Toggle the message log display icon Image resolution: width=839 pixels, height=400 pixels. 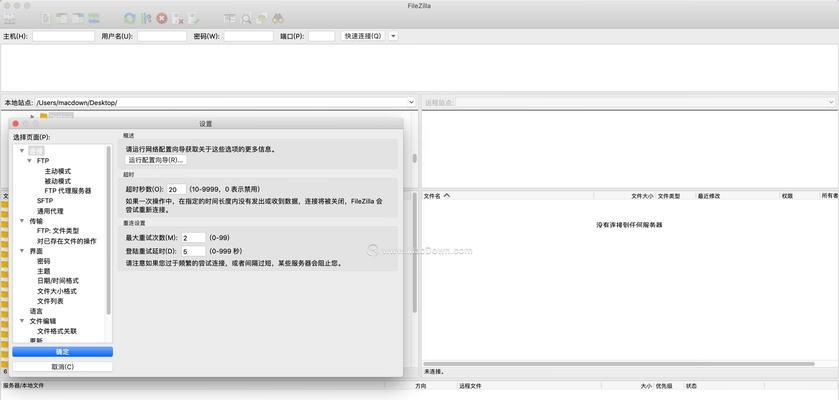click(x=47, y=18)
